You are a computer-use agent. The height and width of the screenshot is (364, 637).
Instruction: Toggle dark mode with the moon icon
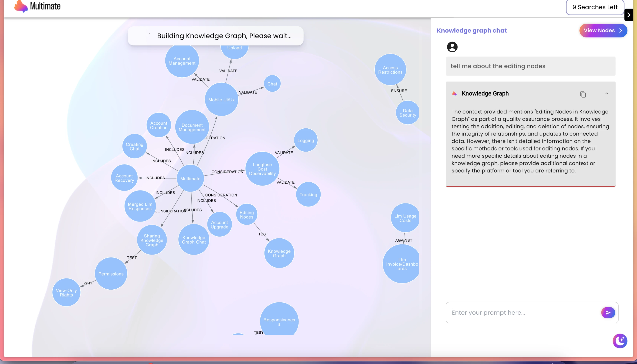(x=620, y=341)
